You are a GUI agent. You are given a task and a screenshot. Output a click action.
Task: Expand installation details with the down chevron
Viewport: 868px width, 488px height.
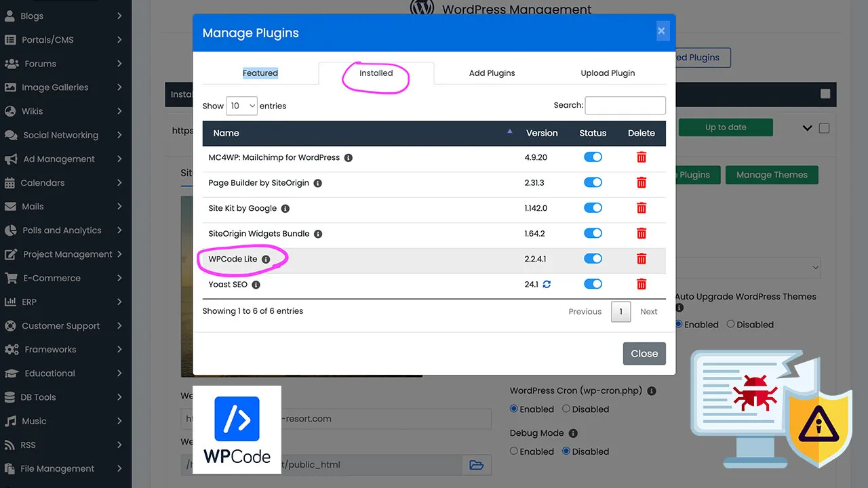point(807,128)
